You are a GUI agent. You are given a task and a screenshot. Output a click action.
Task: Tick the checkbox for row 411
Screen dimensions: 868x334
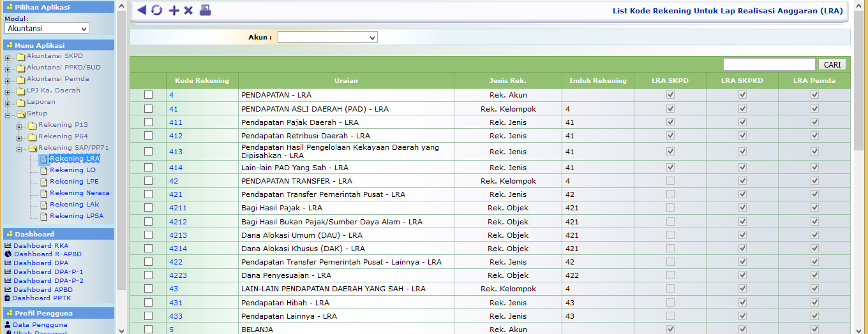pos(148,122)
